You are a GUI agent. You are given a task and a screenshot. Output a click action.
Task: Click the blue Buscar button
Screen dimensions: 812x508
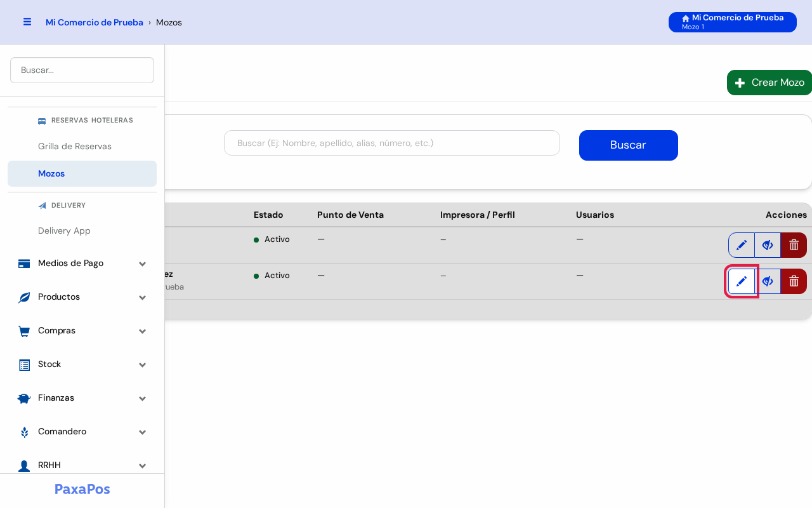tap(629, 145)
